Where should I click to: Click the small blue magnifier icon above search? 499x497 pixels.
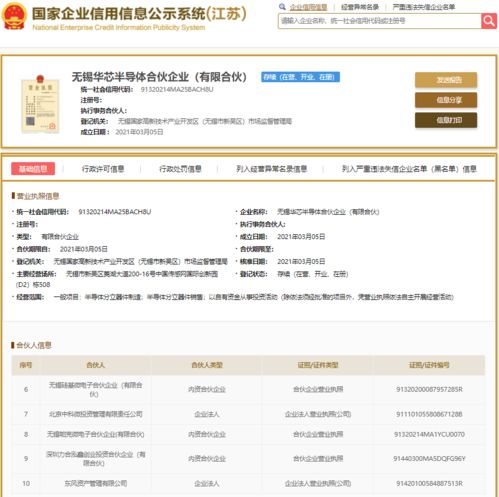tap(282, 7)
